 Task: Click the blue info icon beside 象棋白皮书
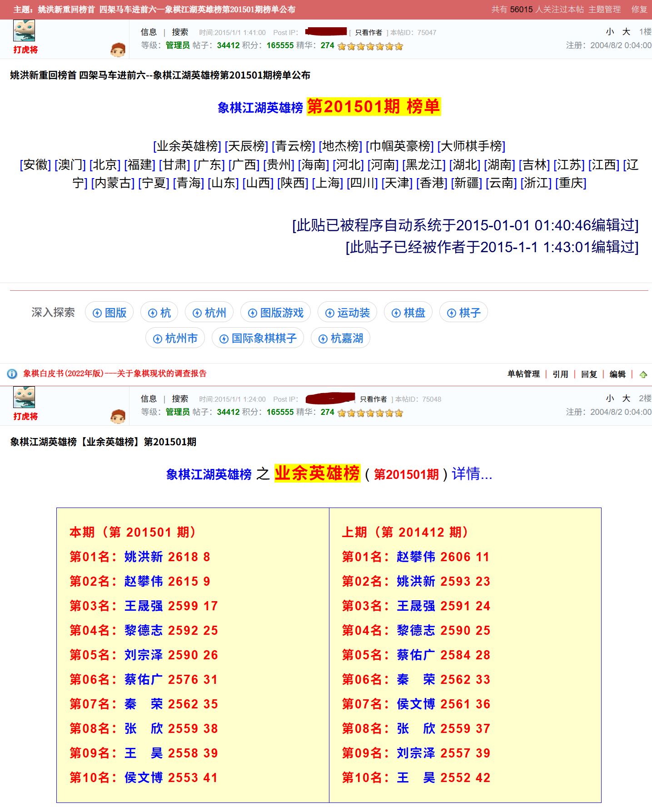tap(12, 374)
